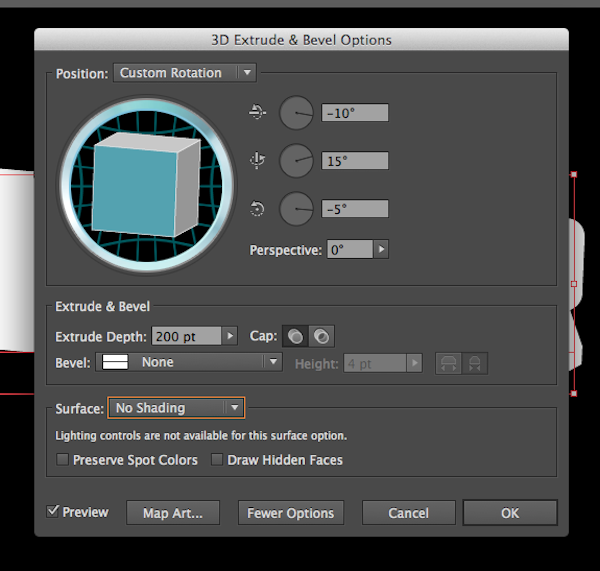Screen dimensions: 600x571
Task: Click the X-axis rotation dial
Action: pyautogui.click(x=295, y=113)
